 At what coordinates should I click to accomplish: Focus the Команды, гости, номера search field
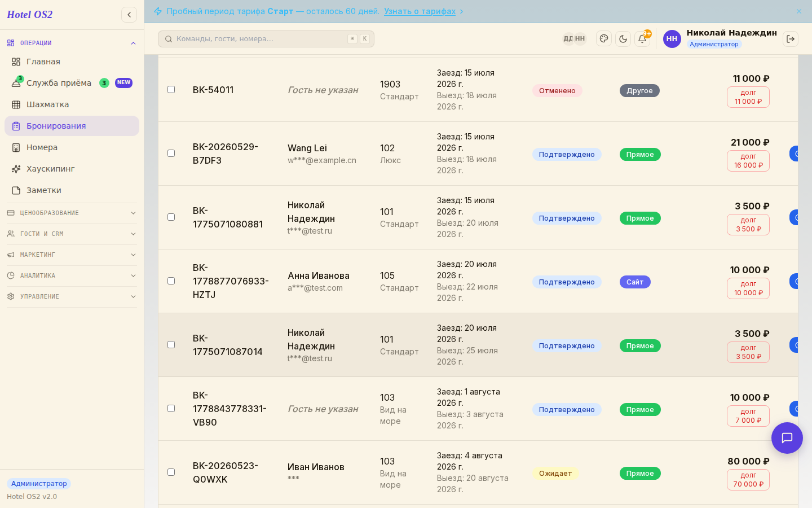266,39
